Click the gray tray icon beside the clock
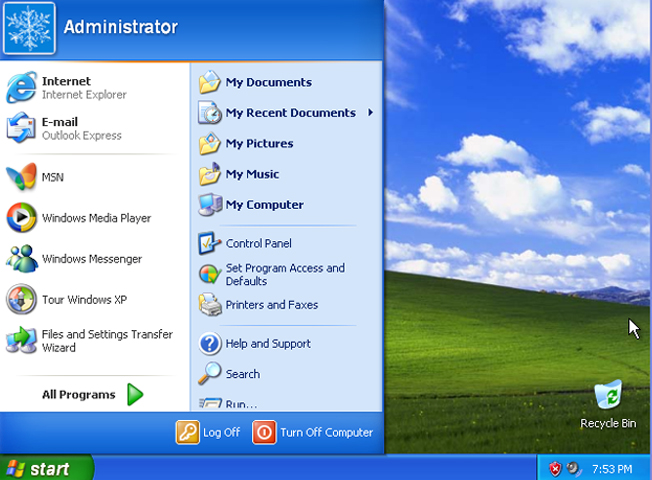652x480 pixels. click(x=574, y=469)
